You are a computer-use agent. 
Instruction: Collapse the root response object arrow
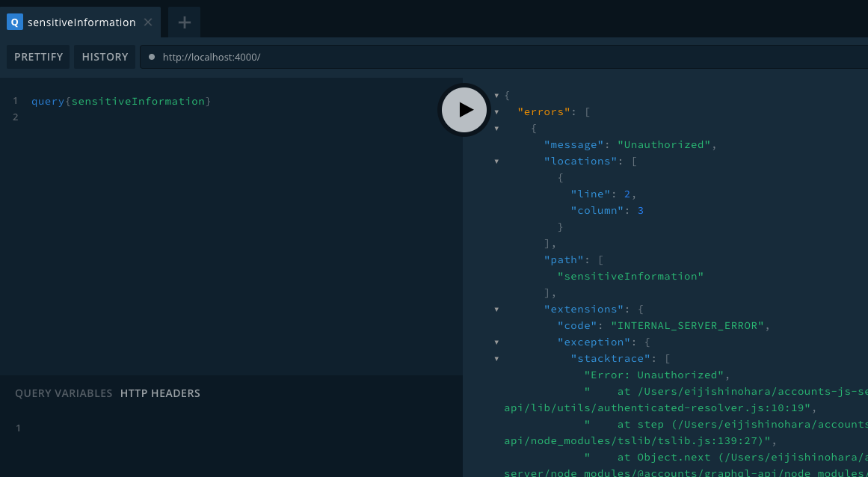496,96
